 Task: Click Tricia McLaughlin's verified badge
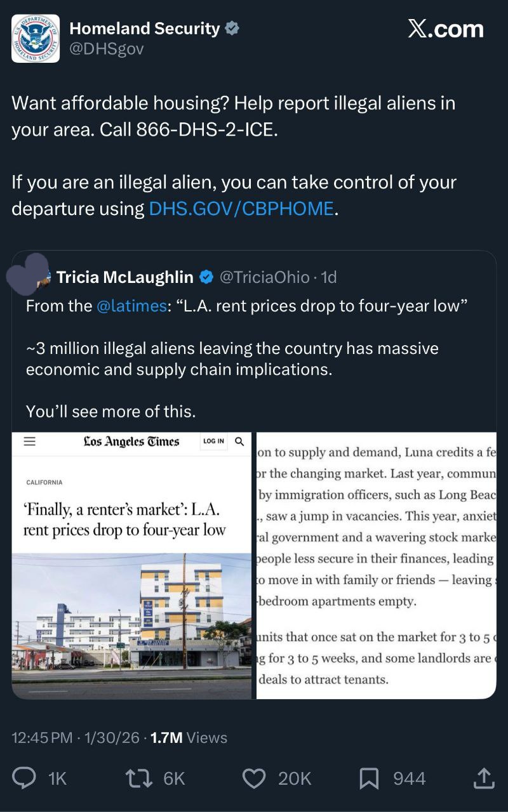(206, 277)
